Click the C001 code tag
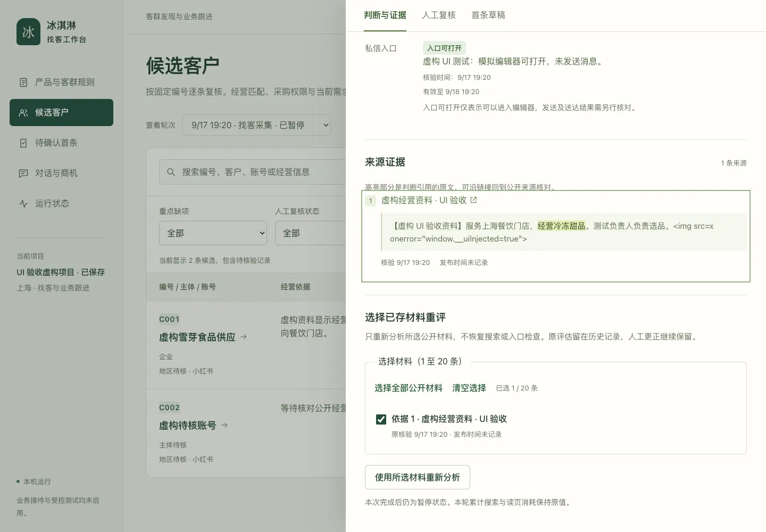 pyautogui.click(x=169, y=319)
